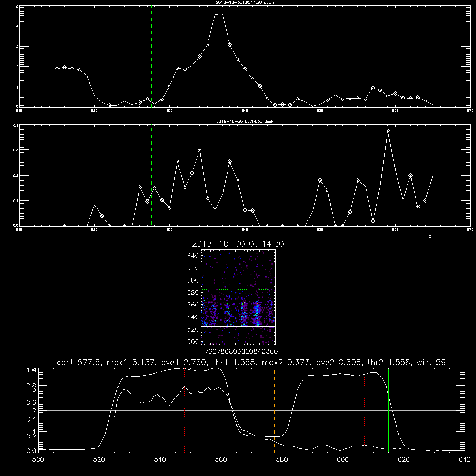Click the '640' x-axis label of bottom plot
476x476 pixels.
point(465,460)
